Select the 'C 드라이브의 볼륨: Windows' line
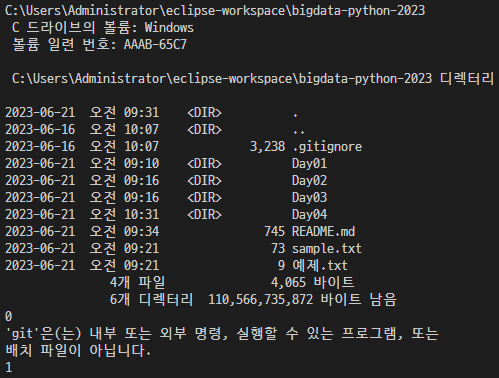499x378 pixels. (103, 28)
